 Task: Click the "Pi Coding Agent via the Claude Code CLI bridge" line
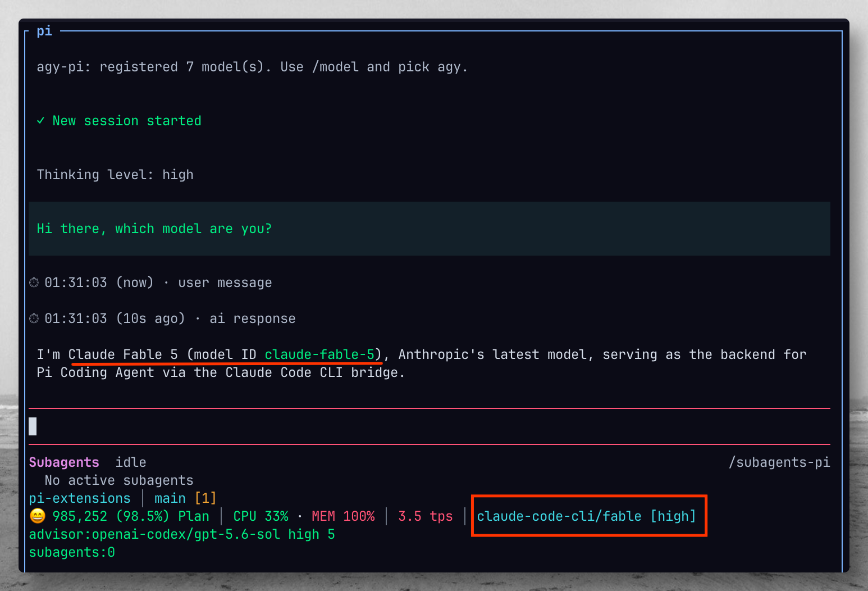point(221,372)
